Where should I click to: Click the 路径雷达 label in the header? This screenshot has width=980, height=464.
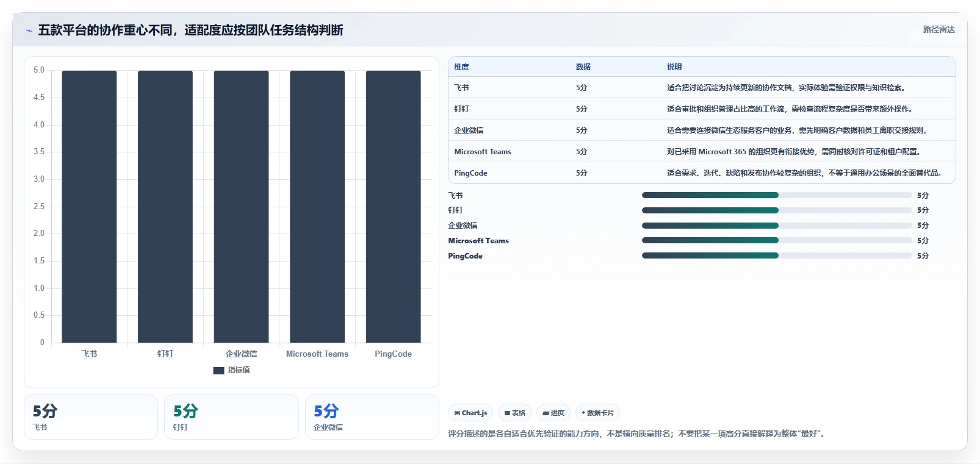tap(939, 29)
